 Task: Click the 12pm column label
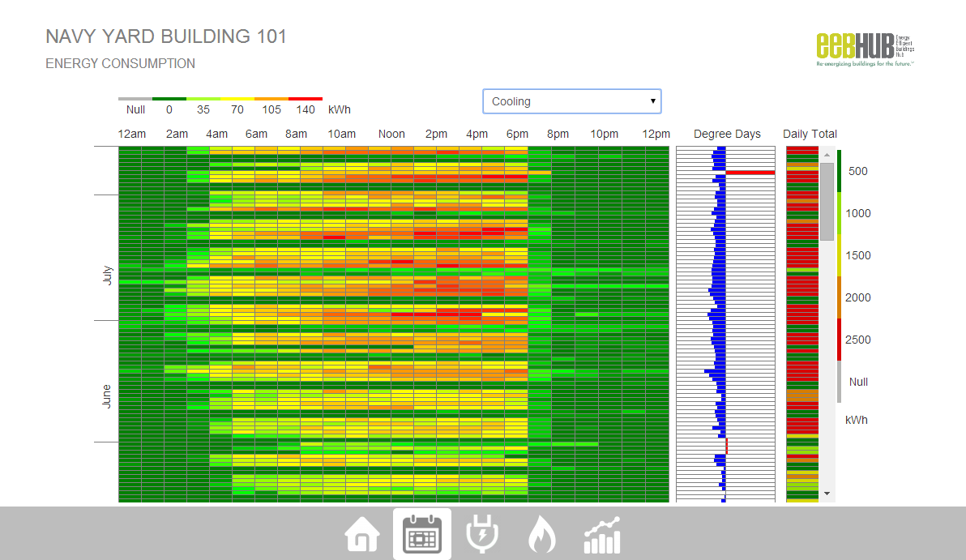pyautogui.click(x=656, y=134)
